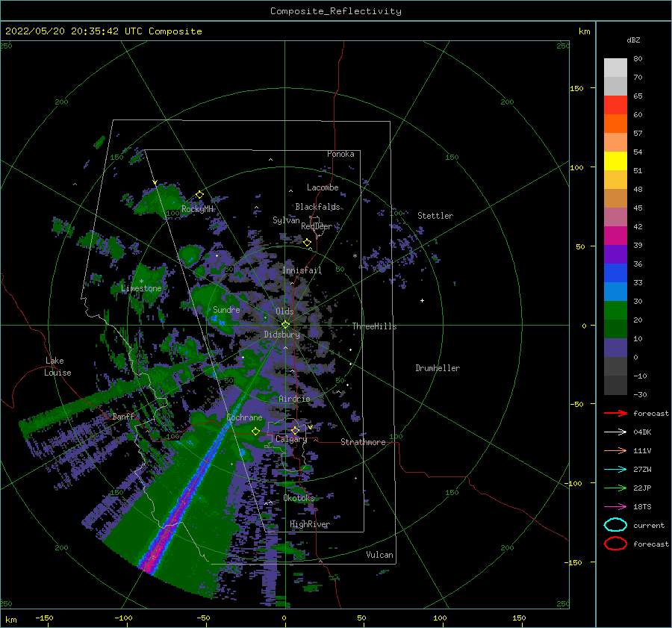Click the Blackfalds city label
The image size is (672, 628).
click(x=317, y=207)
